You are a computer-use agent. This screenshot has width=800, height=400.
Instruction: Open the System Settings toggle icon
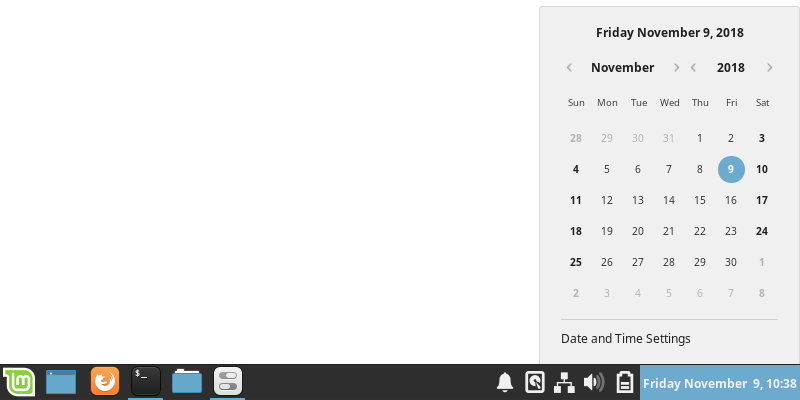click(228, 381)
